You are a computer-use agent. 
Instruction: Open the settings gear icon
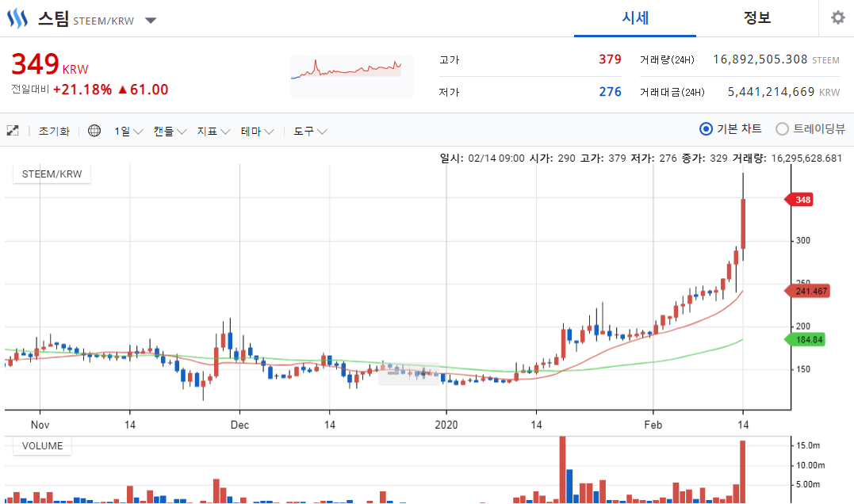(837, 18)
